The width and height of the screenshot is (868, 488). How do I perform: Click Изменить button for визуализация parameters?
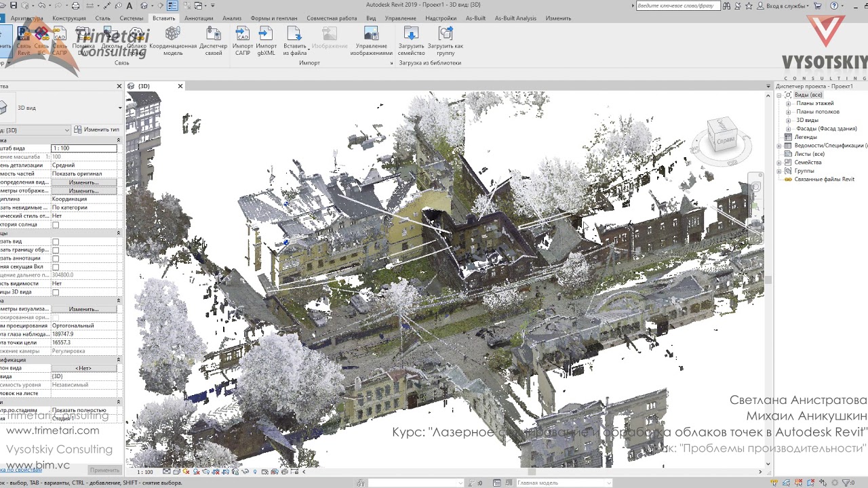tap(84, 309)
